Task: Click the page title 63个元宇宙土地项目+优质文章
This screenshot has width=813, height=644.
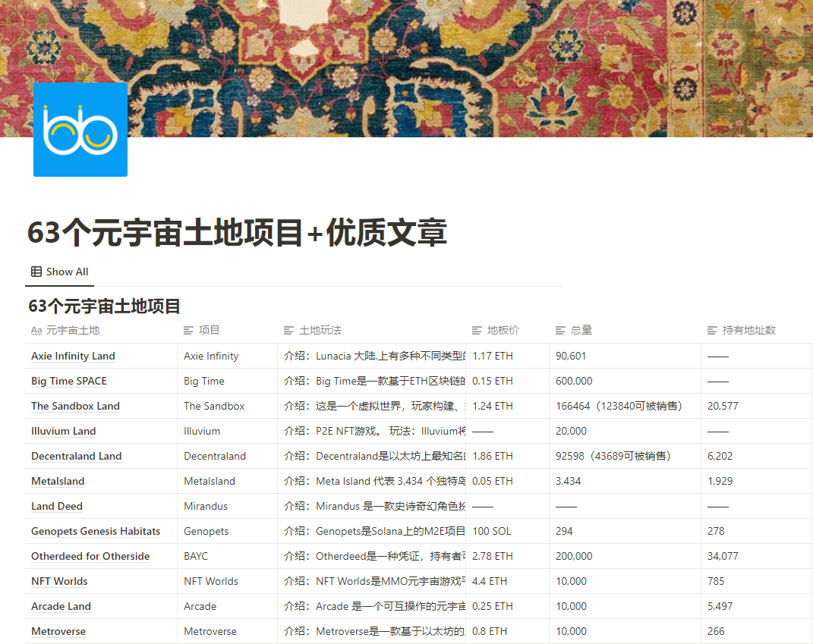Action: point(237,234)
